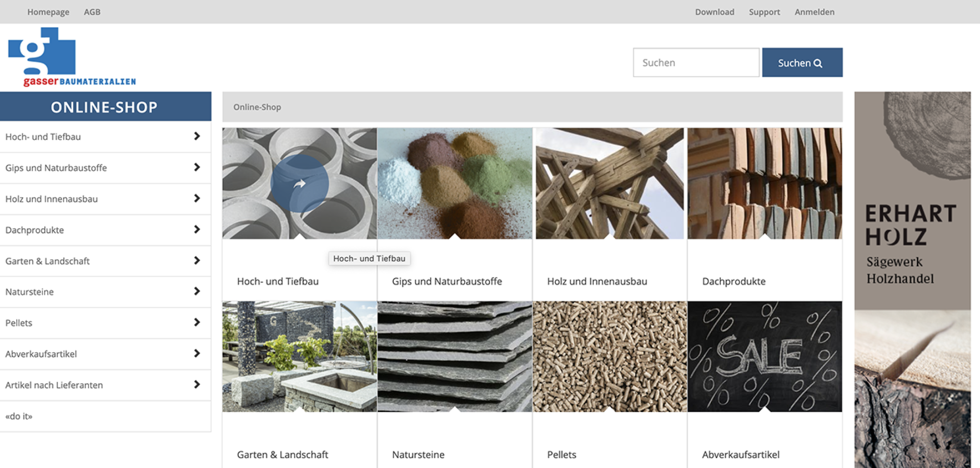Image resolution: width=980 pixels, height=468 pixels.
Task: Open the Support link in top bar
Action: tap(764, 12)
